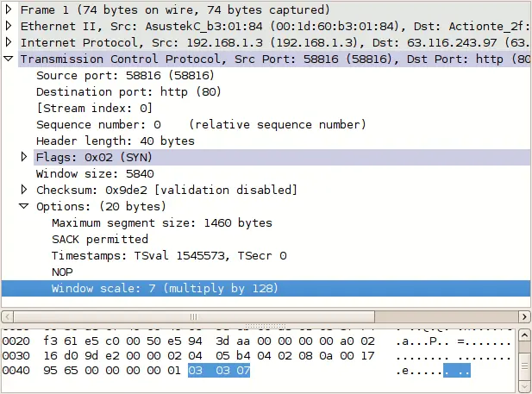Click the highlighted hex bytes 03 03 07
Image resolution: width=532 pixels, height=394 pixels.
click(219, 370)
